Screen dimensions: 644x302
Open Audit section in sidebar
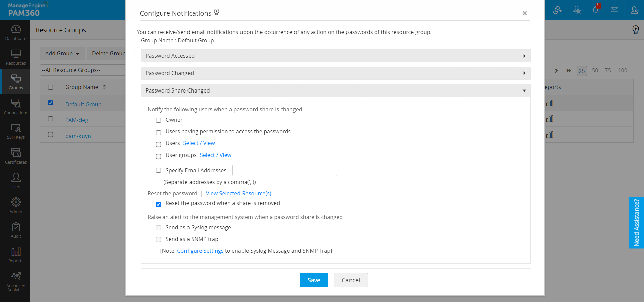click(x=16, y=230)
